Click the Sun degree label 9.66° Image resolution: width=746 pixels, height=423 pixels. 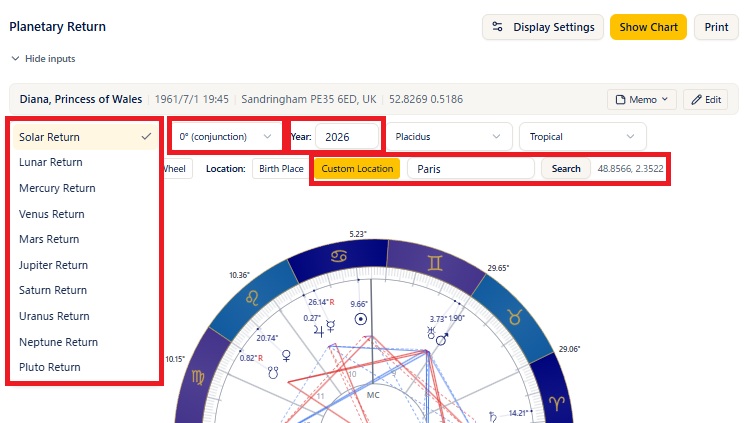(359, 304)
